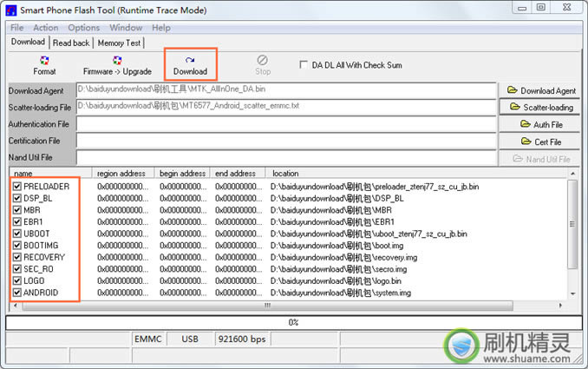Viewport: 588px width, 369px height.
Task: Uncheck the ANDROID partition checkbox
Action: pyautogui.click(x=17, y=293)
